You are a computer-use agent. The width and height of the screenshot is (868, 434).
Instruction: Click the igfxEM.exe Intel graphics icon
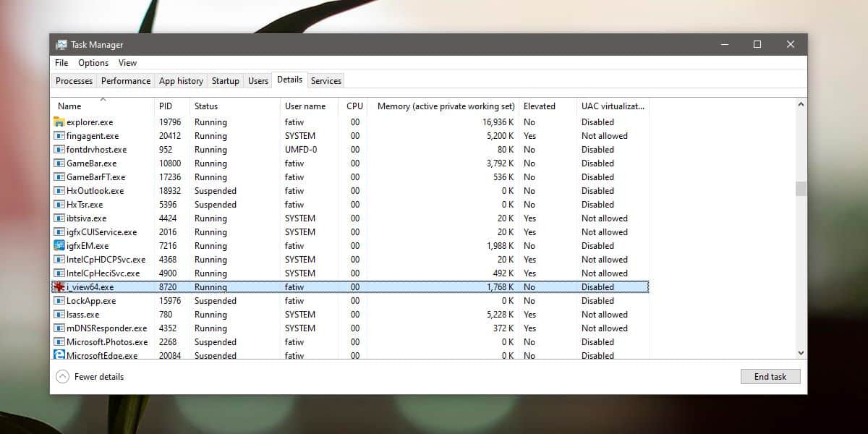[x=59, y=246]
